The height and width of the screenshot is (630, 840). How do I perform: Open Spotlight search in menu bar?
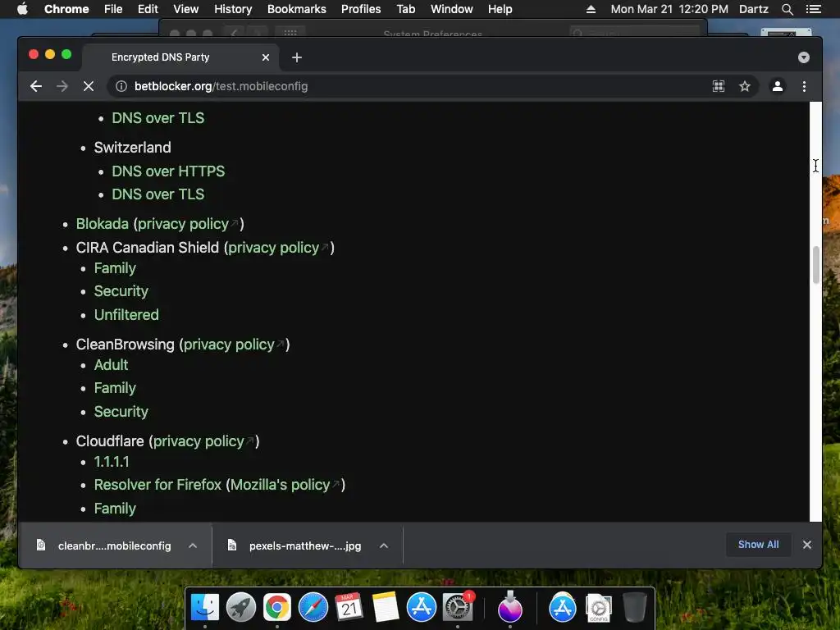(787, 9)
